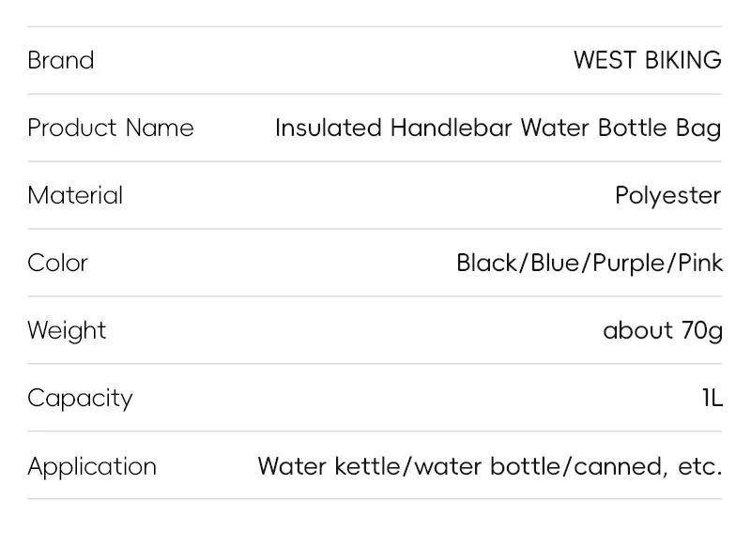The image size is (751, 560).
Task: Click the word Purple in color list
Action: point(629,264)
